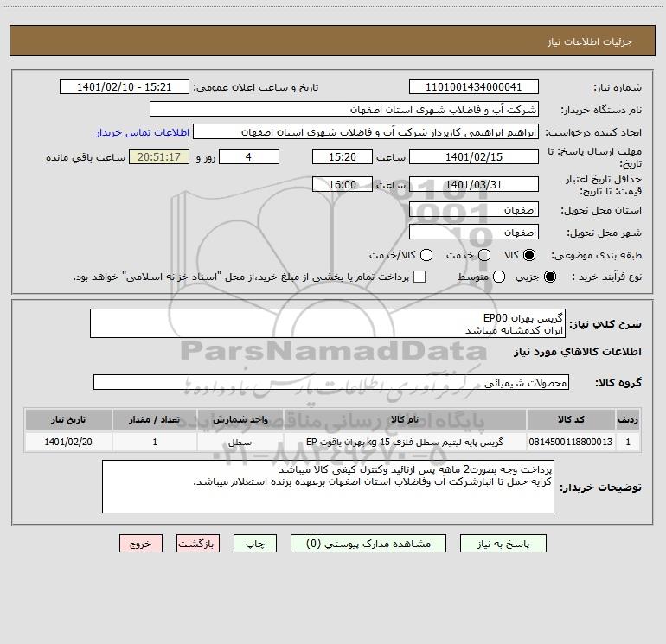Click the پاسخ به نیاز button
Screen dimensions: 666x644
pyautogui.click(x=503, y=544)
